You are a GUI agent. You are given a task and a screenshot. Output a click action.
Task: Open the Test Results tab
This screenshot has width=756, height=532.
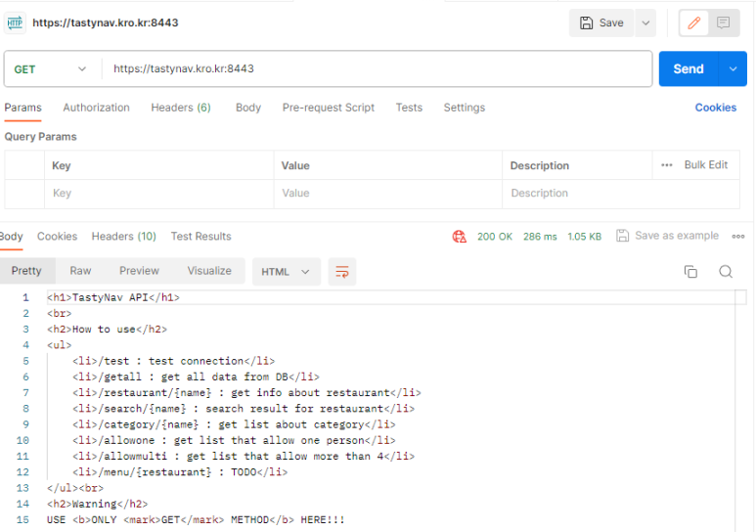tap(201, 237)
